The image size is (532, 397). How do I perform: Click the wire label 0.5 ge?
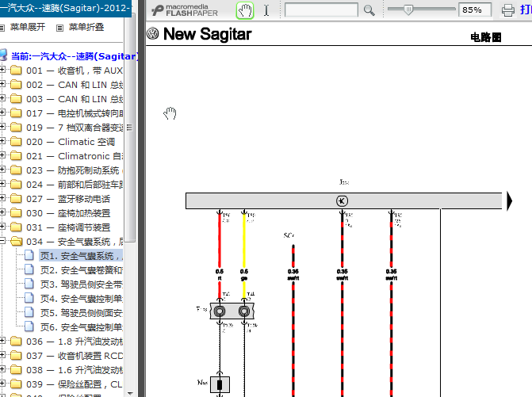(244, 275)
